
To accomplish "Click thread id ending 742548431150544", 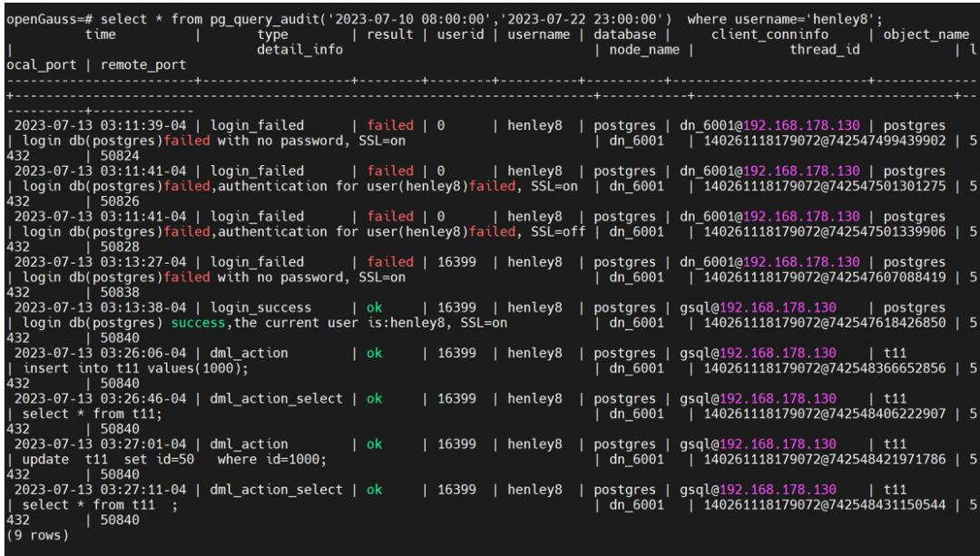I will point(824,505).
